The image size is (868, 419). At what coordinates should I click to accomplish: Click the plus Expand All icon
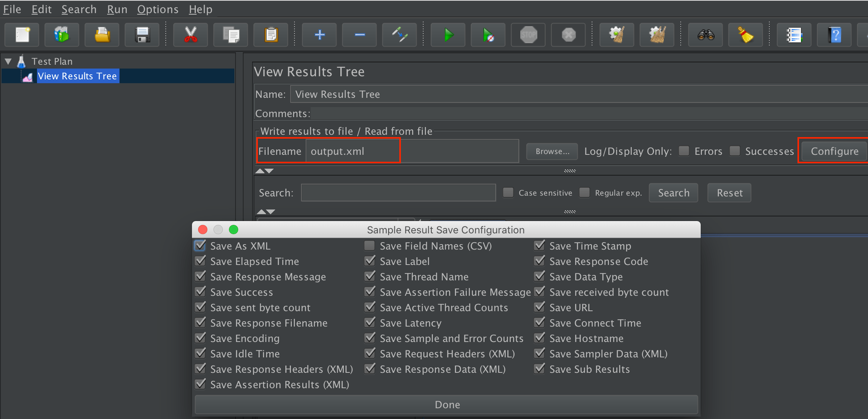(320, 35)
